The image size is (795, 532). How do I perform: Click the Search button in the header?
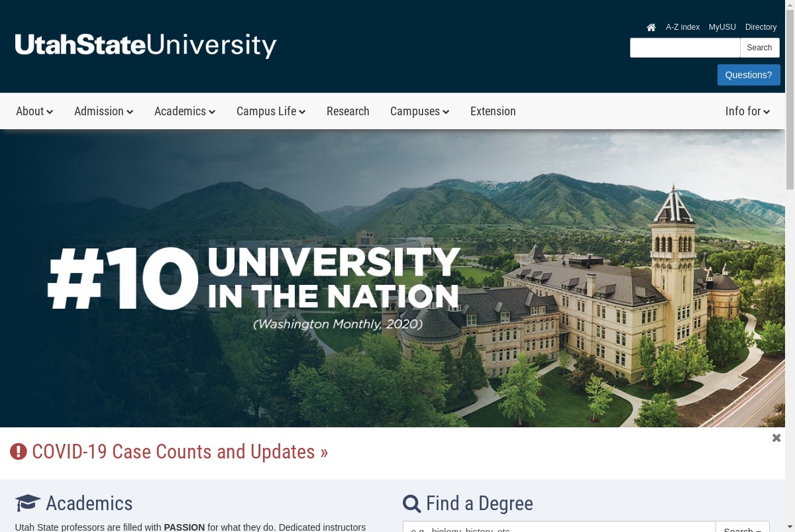[x=759, y=48]
